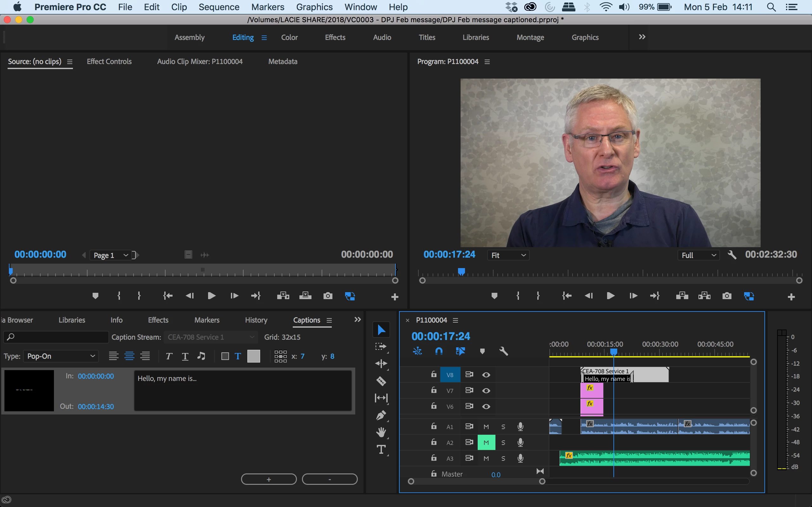Click the Program monitor Export Frame camera icon

[727, 296]
